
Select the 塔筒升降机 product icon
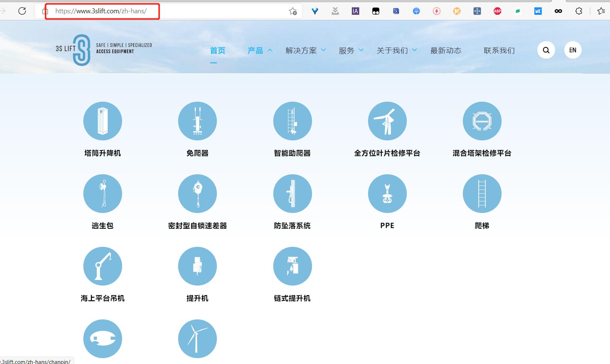tap(103, 121)
